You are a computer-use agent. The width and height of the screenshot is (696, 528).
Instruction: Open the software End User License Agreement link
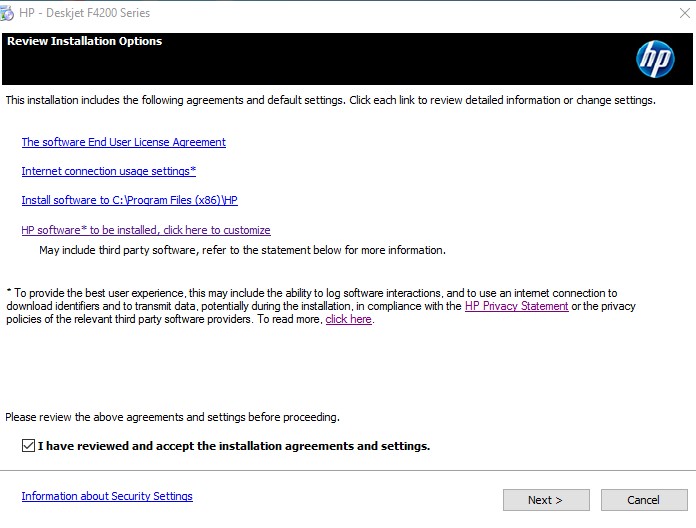tap(123, 142)
